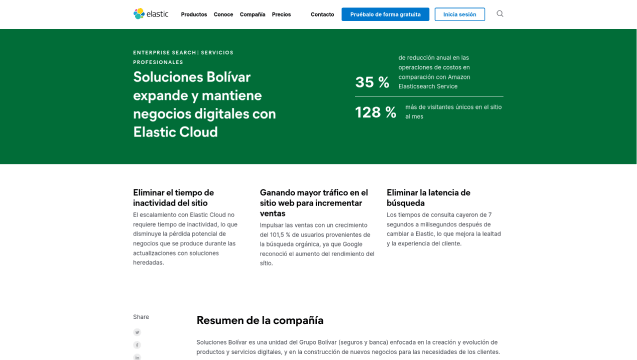
Task: Click the 128 % statistic
Action: pos(376,113)
